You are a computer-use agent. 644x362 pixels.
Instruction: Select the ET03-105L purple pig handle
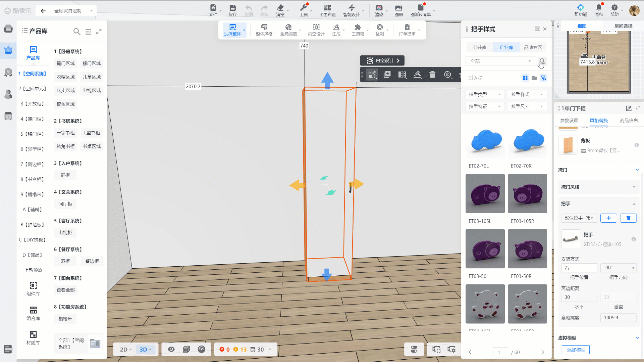485,194
